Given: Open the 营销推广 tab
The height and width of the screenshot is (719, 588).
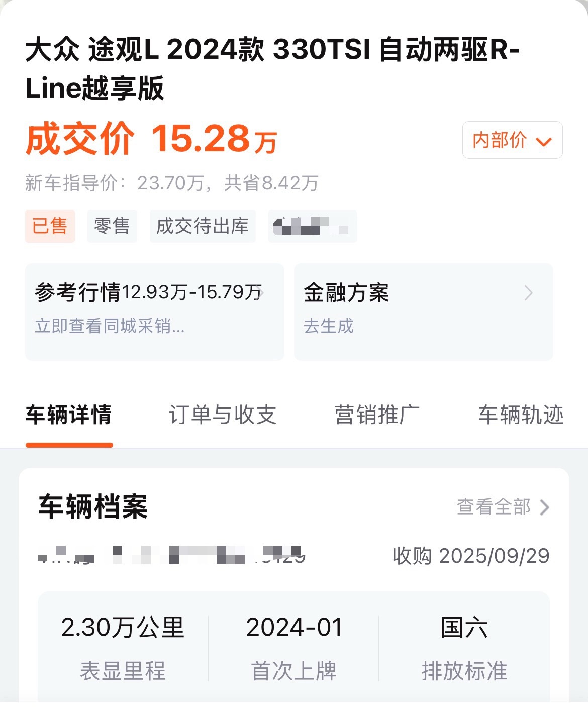Looking at the screenshot, I should (377, 416).
